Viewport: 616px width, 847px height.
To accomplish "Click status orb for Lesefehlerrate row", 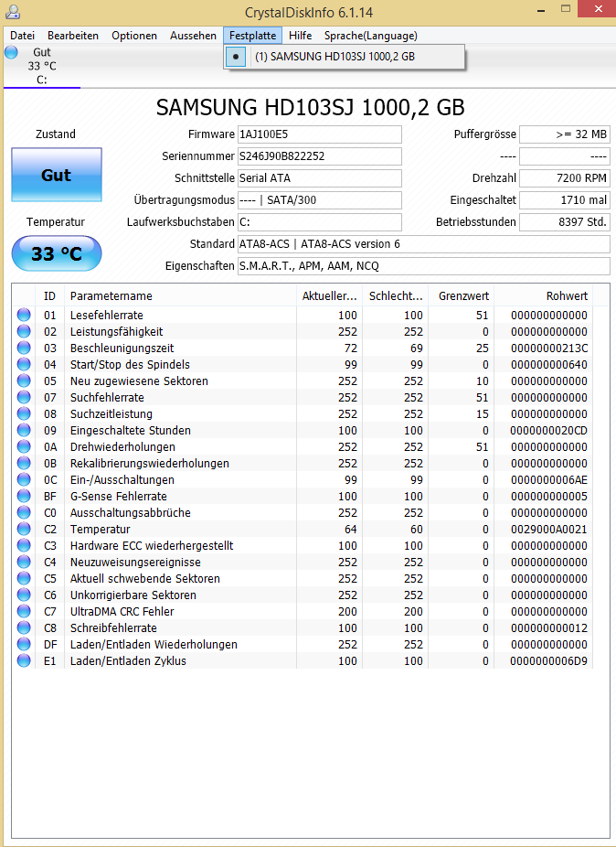I will click(x=24, y=315).
